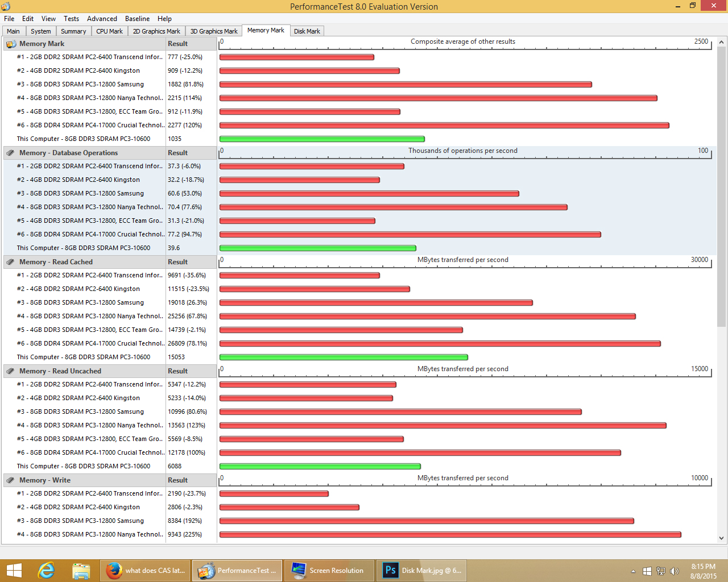Switch to the Summary tab
This screenshot has height=582, width=728.
coord(73,31)
